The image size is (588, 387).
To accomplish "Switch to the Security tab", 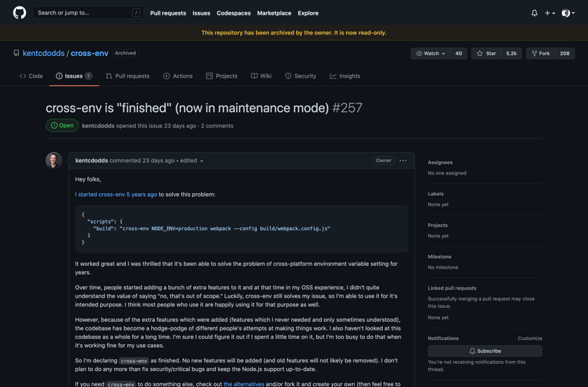I will (x=300, y=76).
